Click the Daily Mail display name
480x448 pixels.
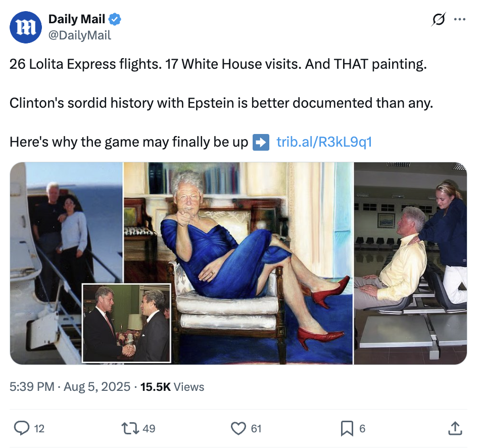76,19
